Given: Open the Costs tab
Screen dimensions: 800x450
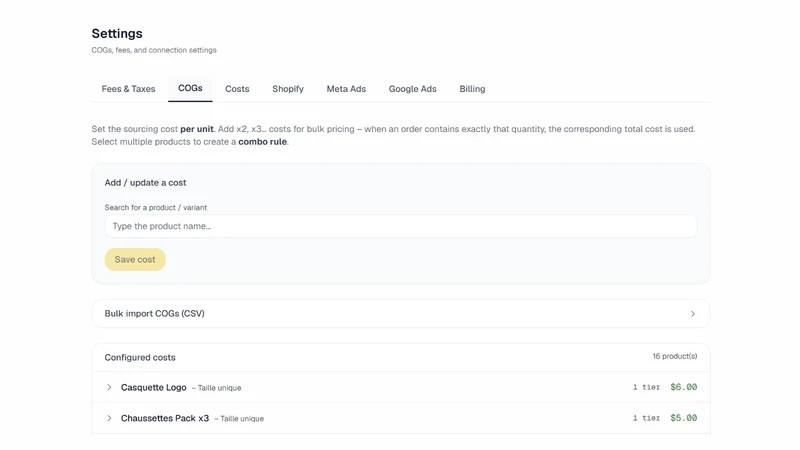Looking at the screenshot, I should pos(237,89).
